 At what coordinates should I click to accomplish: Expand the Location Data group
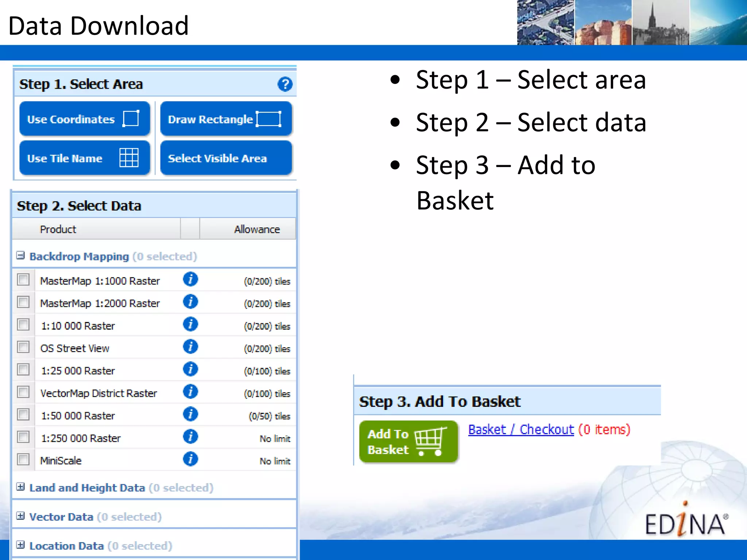click(20, 545)
